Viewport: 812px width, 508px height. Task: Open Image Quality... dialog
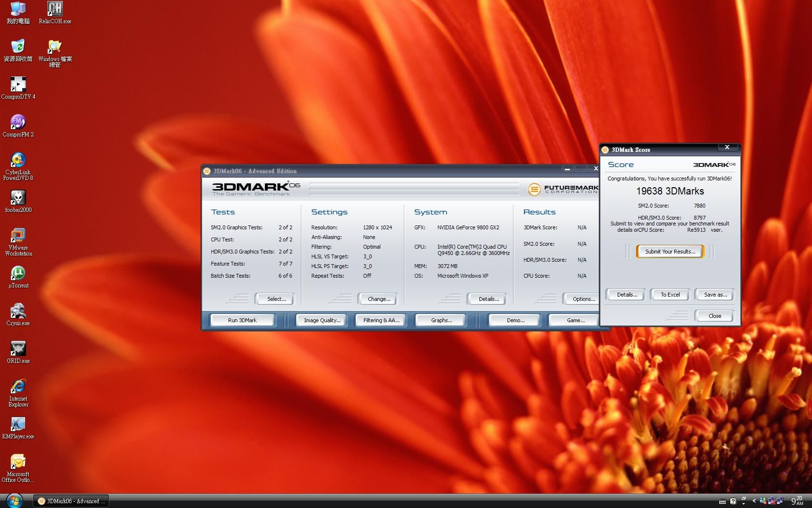coord(322,320)
